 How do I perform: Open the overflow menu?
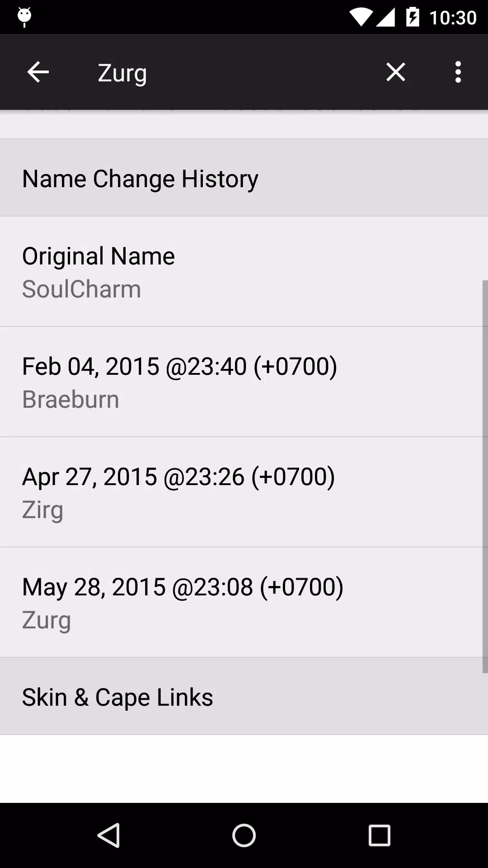pyautogui.click(x=458, y=72)
